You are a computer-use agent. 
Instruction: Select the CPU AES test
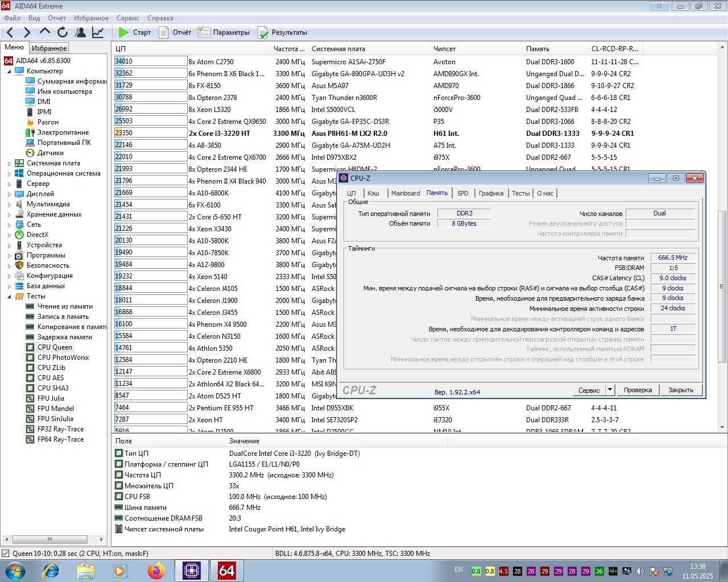51,378
